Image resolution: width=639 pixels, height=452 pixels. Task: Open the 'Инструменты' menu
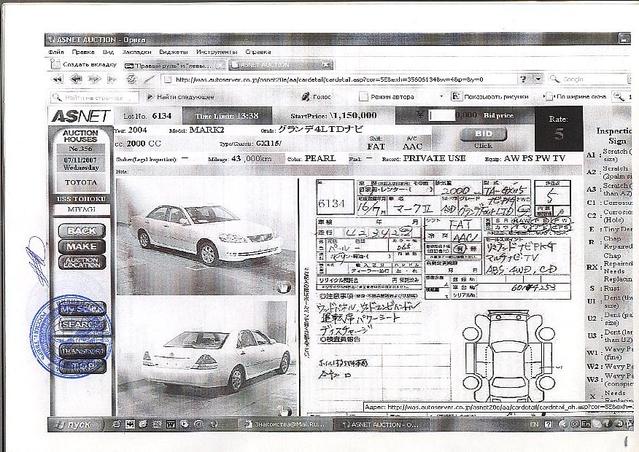click(x=217, y=52)
